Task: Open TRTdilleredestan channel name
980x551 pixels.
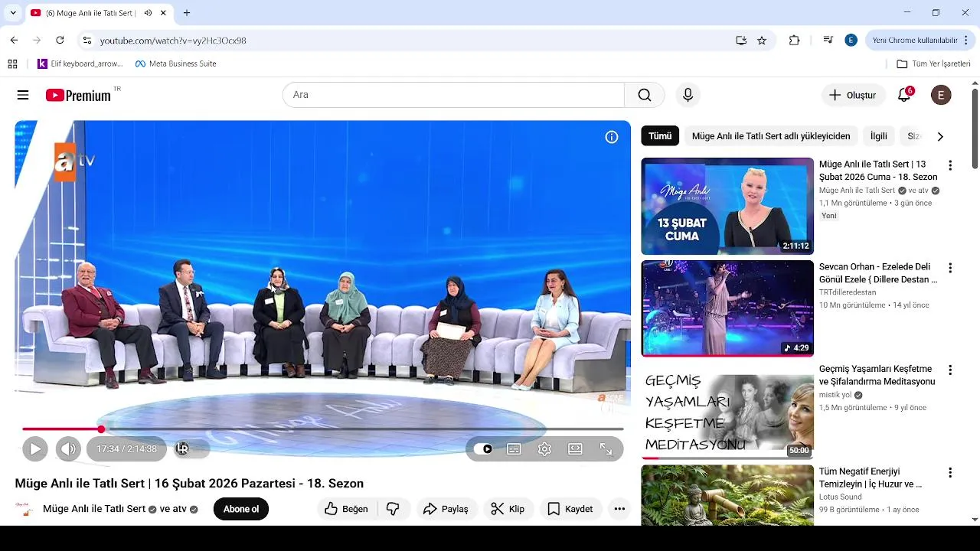Action: [x=848, y=292]
